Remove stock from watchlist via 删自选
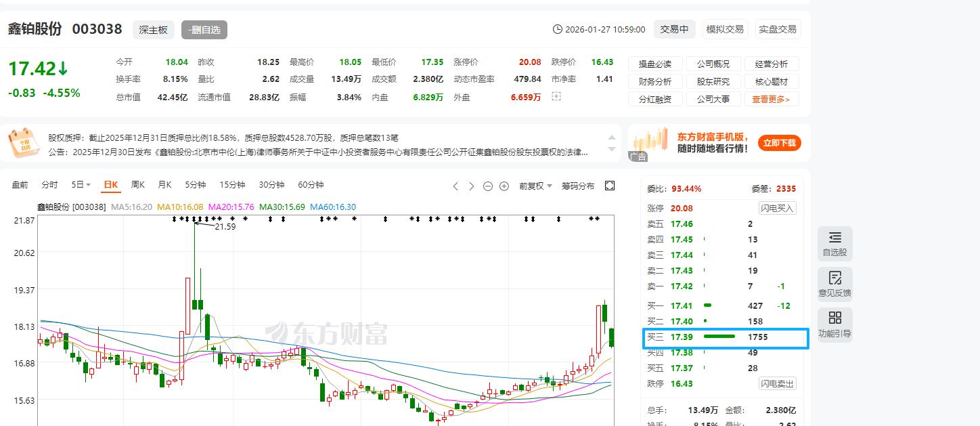The image size is (980, 426). [204, 30]
